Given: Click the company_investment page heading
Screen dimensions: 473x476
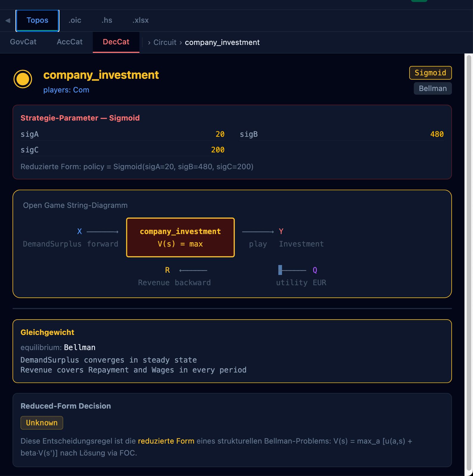Looking at the screenshot, I should coord(101,75).
